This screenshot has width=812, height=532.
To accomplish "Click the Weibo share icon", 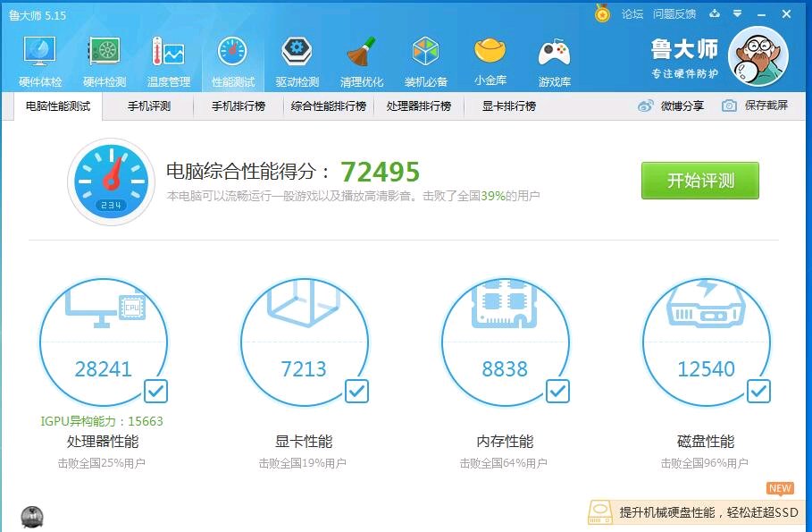I will (645, 106).
